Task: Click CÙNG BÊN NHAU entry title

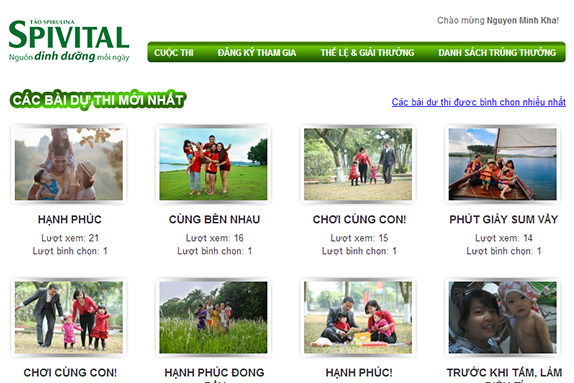Action: [x=214, y=219]
